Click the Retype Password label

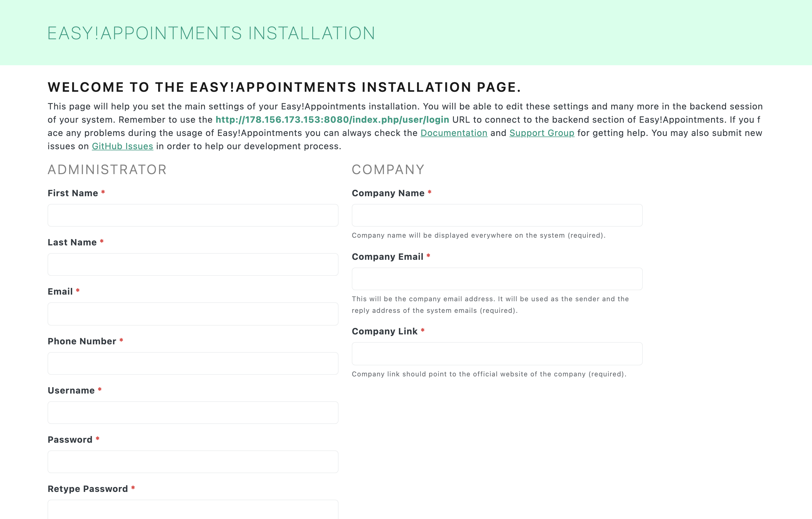[x=88, y=489]
